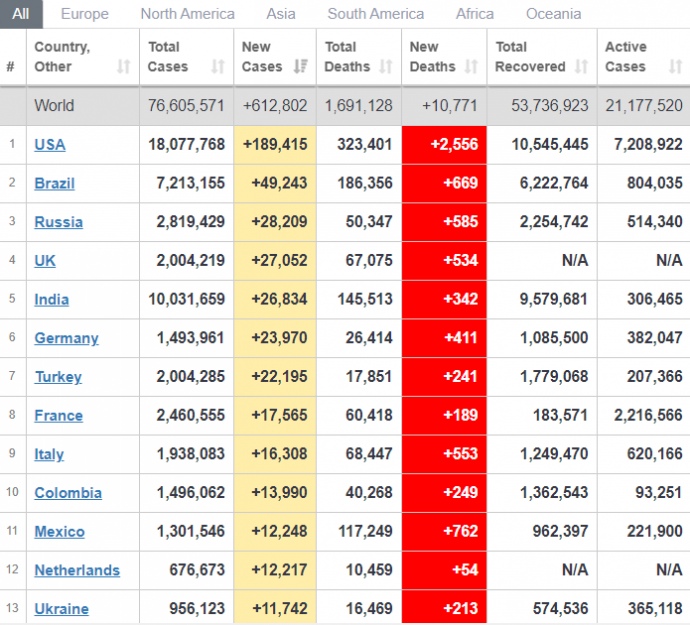Click the Ukraine country link
The height and width of the screenshot is (625, 690).
pos(61,609)
